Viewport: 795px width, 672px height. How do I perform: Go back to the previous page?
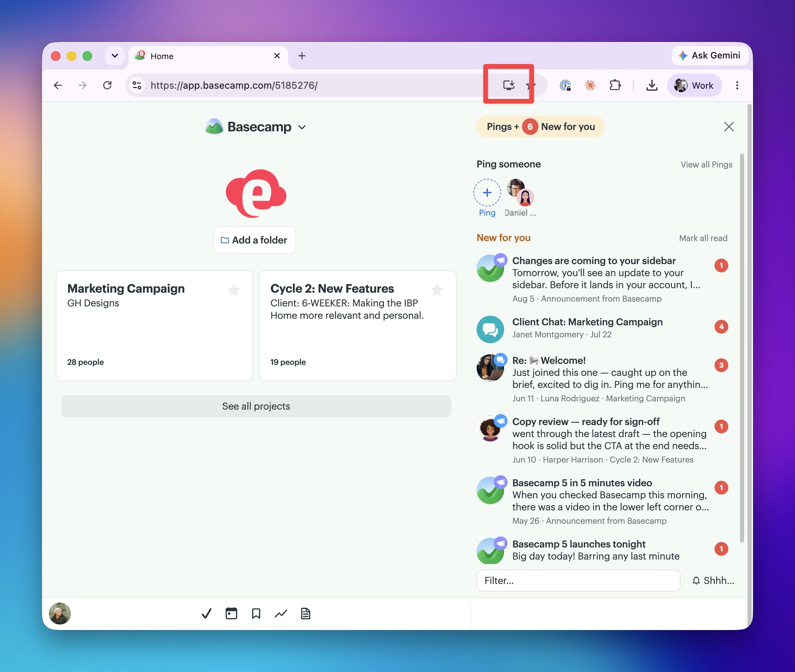click(x=58, y=85)
